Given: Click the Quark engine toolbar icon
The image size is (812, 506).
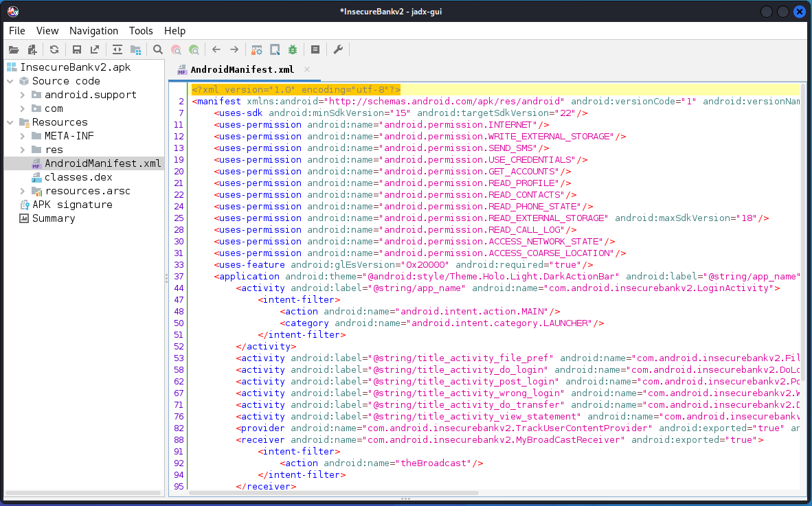Looking at the screenshot, I should (x=275, y=49).
